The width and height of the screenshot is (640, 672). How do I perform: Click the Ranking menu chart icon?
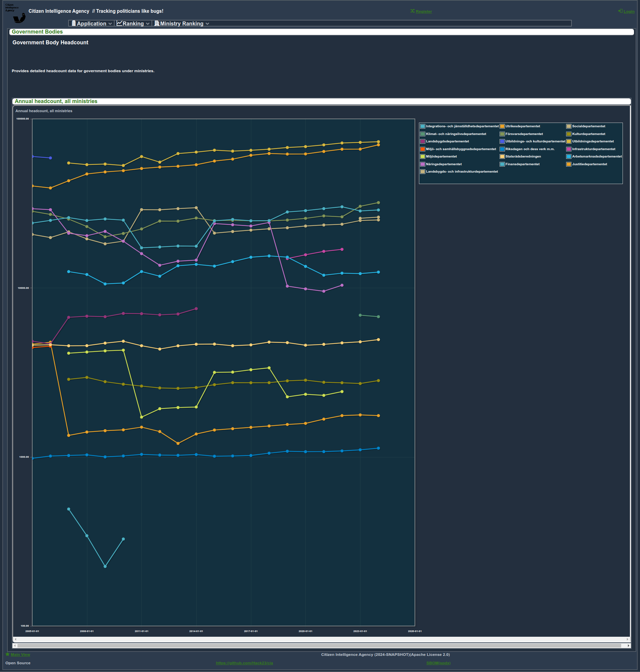coord(119,23)
